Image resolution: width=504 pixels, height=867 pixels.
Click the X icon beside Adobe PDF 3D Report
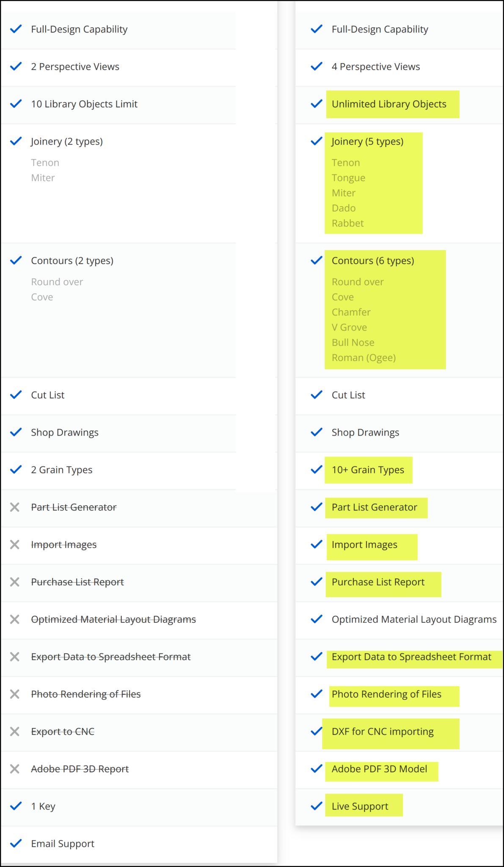click(x=15, y=769)
